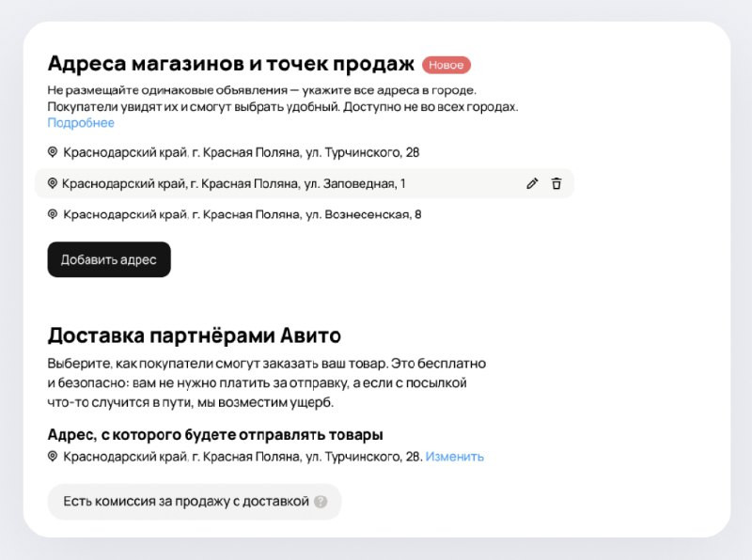Click the pin icon beside the Турчинского, 28 store address
This screenshot has width=752, height=560.
(53, 151)
